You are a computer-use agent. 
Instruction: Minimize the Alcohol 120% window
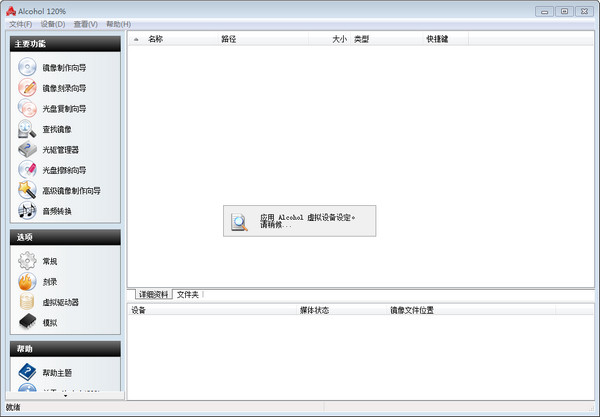545,11
